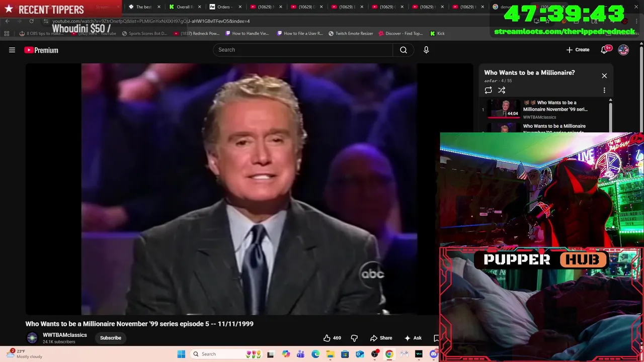
Task: Click the Create button
Action: [x=578, y=50]
